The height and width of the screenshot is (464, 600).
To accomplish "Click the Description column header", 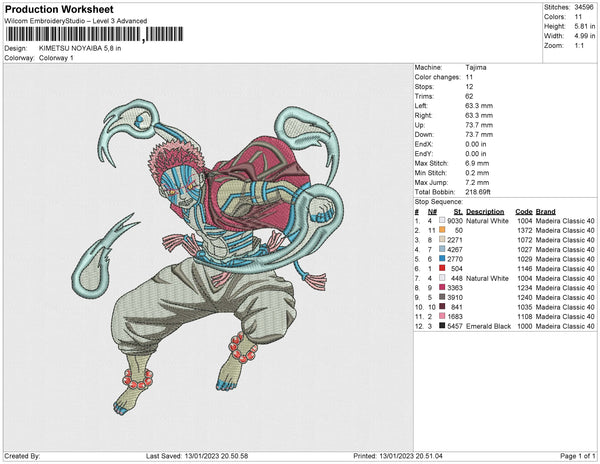I will [485, 212].
